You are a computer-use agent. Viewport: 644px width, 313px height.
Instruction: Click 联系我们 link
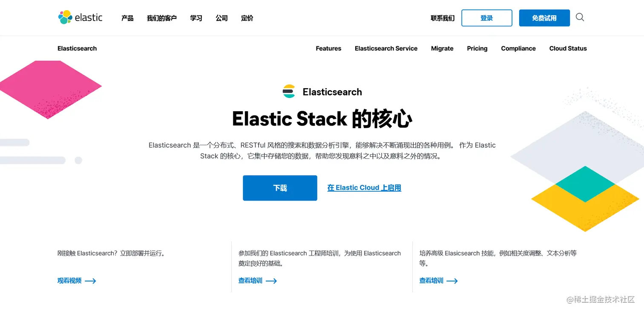443,18
